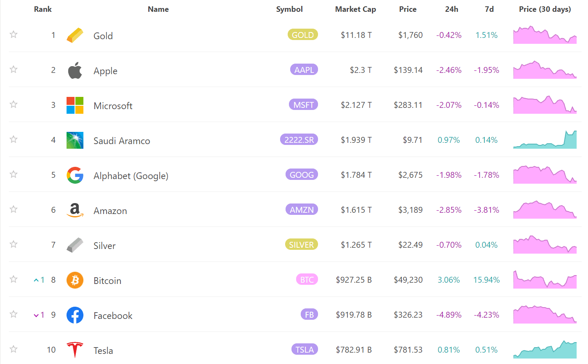Open the Amazon company link

(x=110, y=211)
